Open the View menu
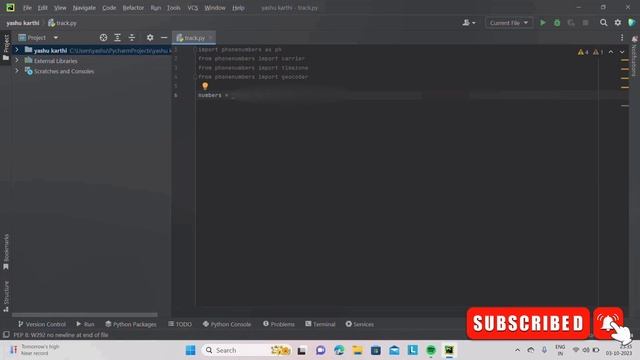Viewport: 640px width, 360px height. 60,8
